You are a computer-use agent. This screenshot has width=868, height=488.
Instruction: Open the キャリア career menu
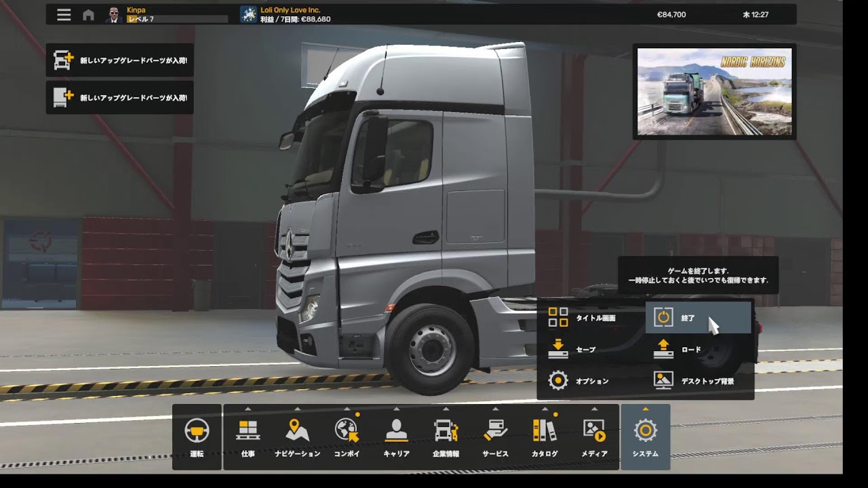[x=397, y=437]
